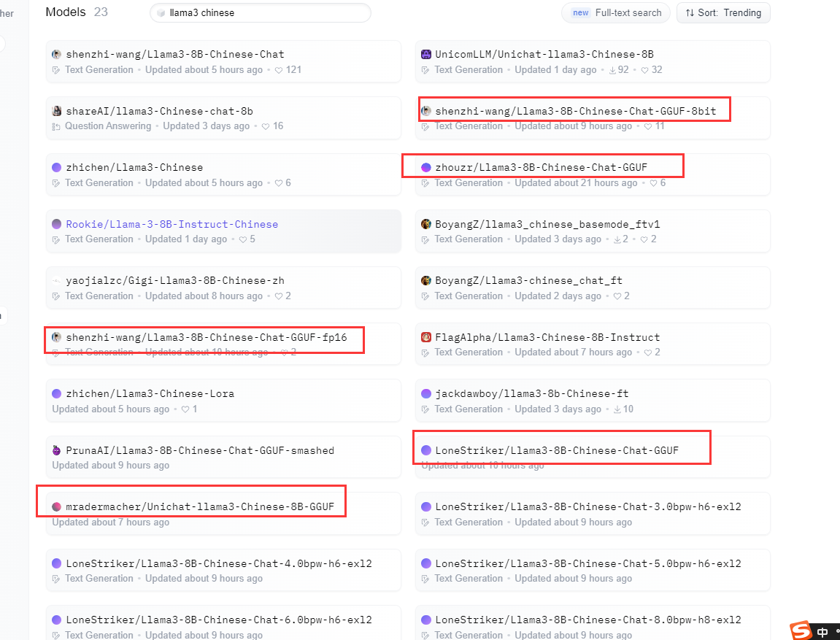
Task: Click the heart icon showing 121 likes
Action: 279,70
